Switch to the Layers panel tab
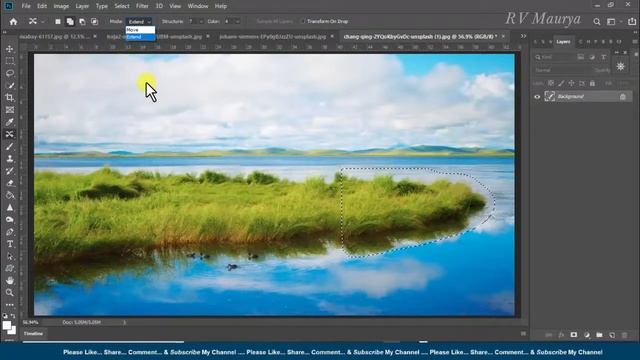 pos(563,42)
